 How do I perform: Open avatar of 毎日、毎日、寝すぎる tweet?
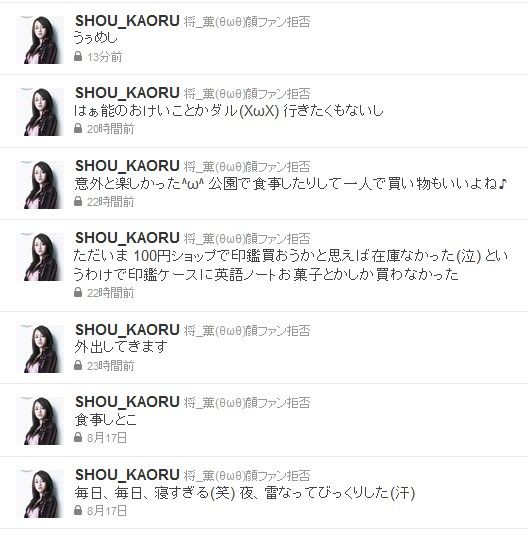pyautogui.click(x=40, y=494)
